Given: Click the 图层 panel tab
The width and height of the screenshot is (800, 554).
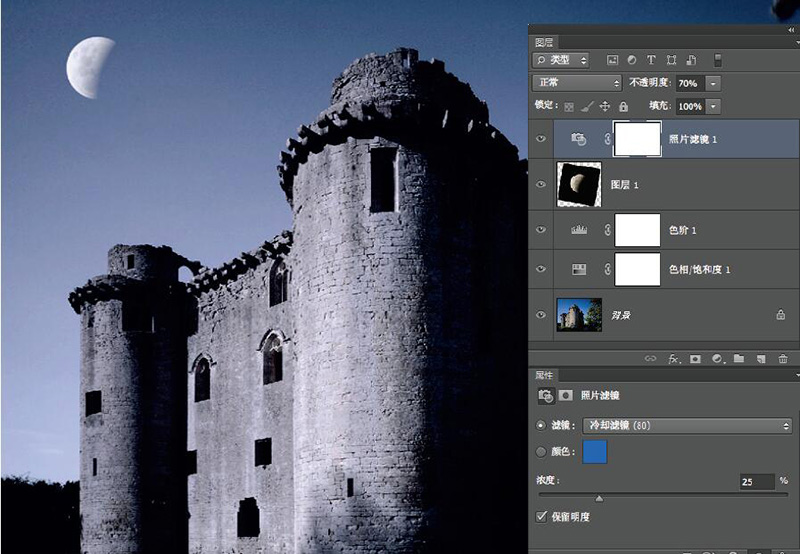Looking at the screenshot, I should (544, 42).
